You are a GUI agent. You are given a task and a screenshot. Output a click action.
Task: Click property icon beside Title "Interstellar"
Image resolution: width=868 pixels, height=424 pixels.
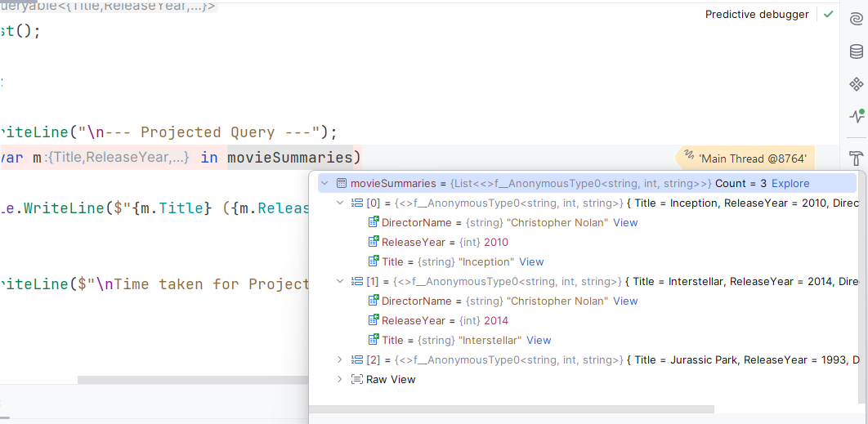click(x=374, y=339)
